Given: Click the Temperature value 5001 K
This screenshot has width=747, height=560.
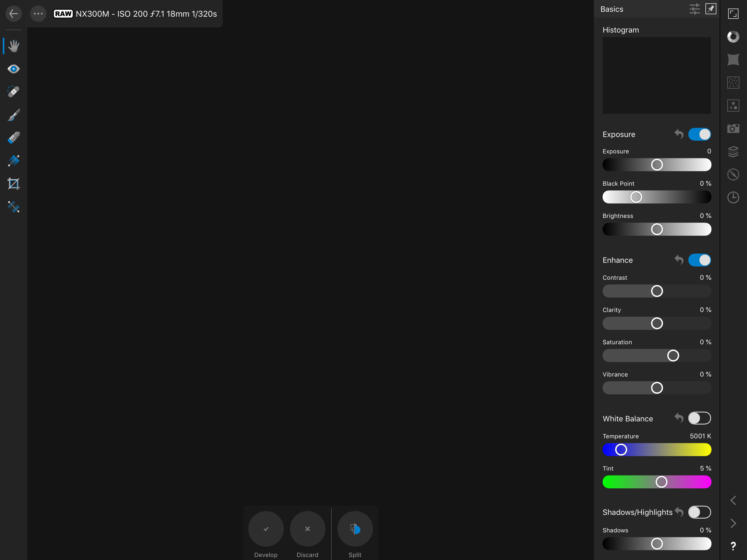Looking at the screenshot, I should 701,436.
